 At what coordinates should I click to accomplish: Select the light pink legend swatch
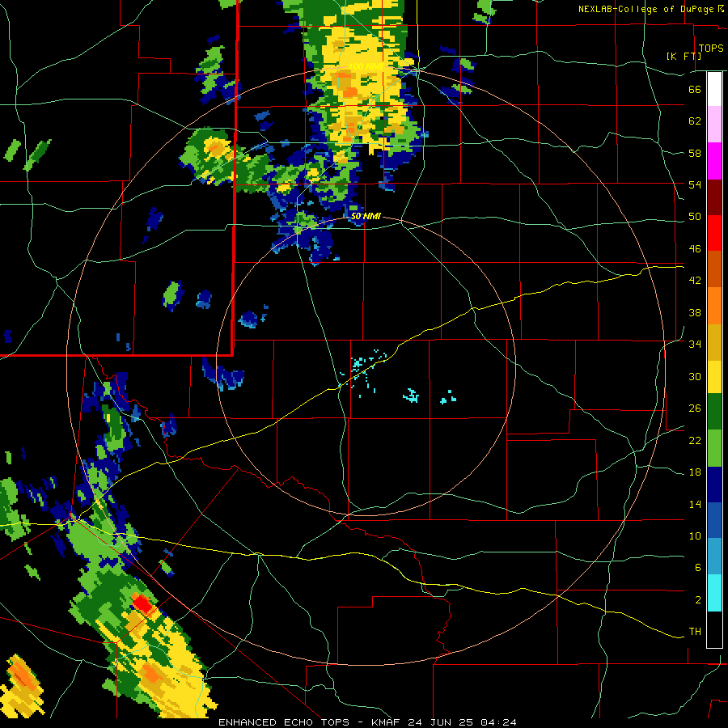click(714, 124)
